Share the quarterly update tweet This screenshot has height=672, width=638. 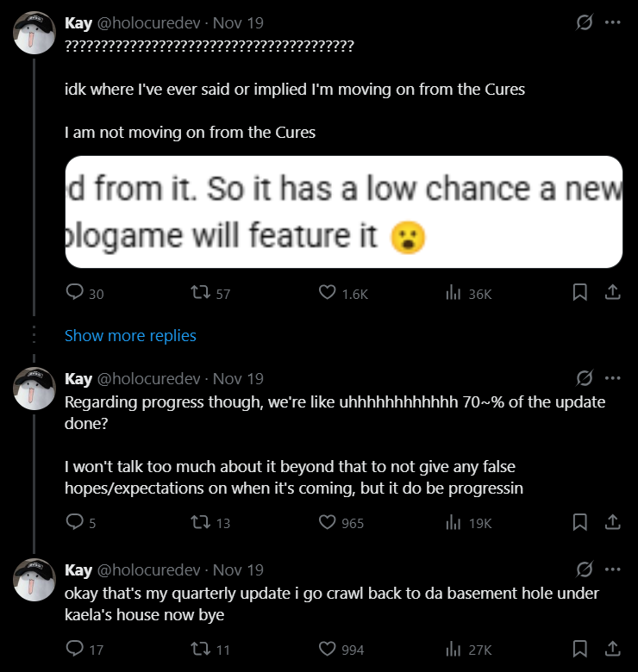(613, 649)
